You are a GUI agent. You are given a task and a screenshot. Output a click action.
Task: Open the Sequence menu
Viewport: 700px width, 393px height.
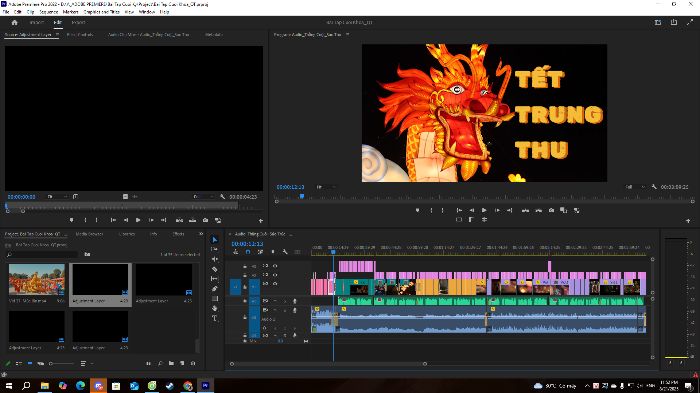coord(49,12)
